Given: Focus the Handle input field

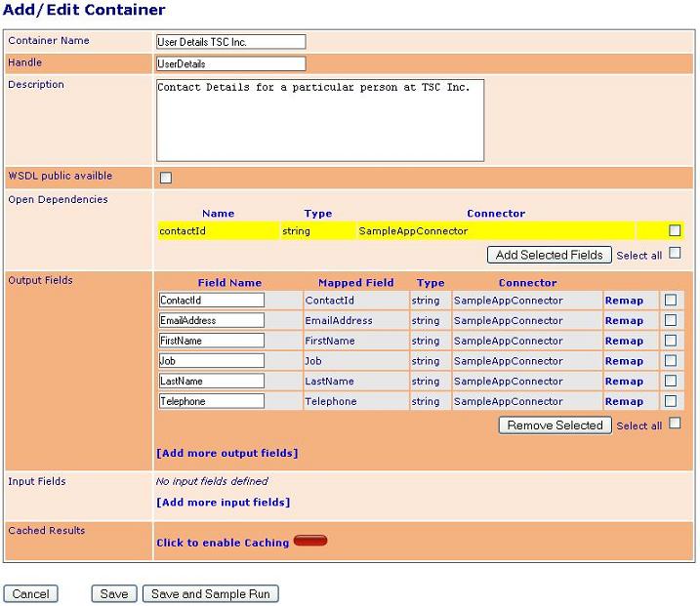Looking at the screenshot, I should point(231,63).
